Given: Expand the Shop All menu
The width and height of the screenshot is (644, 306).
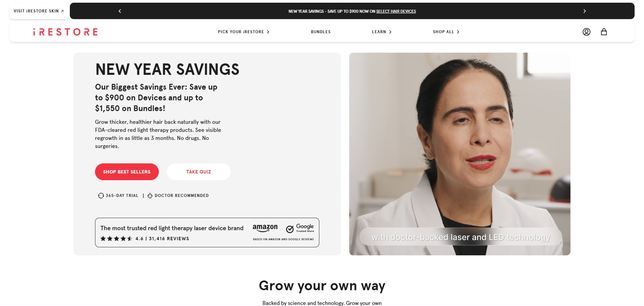Looking at the screenshot, I should click(446, 32).
